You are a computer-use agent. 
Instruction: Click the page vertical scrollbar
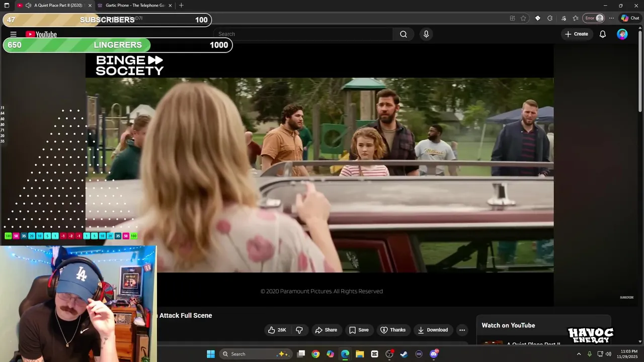point(640,70)
